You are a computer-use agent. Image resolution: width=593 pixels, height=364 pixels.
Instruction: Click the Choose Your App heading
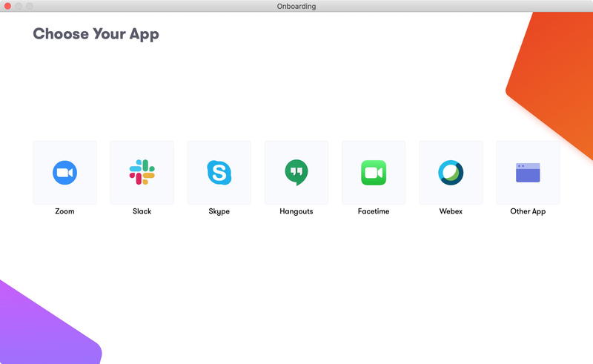[96, 34]
